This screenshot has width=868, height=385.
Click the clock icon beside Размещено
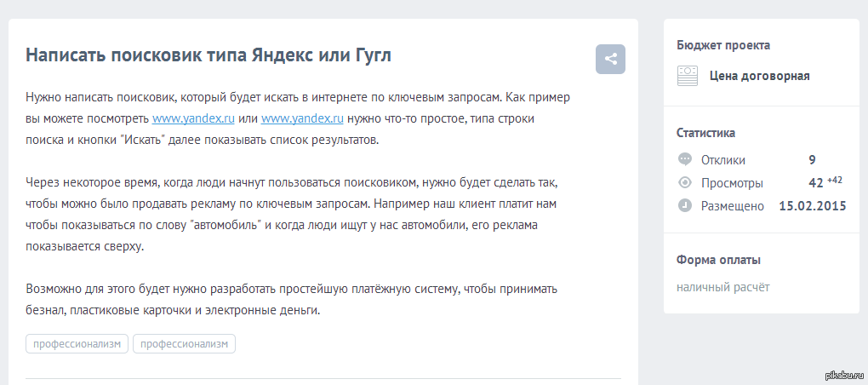coord(685,205)
